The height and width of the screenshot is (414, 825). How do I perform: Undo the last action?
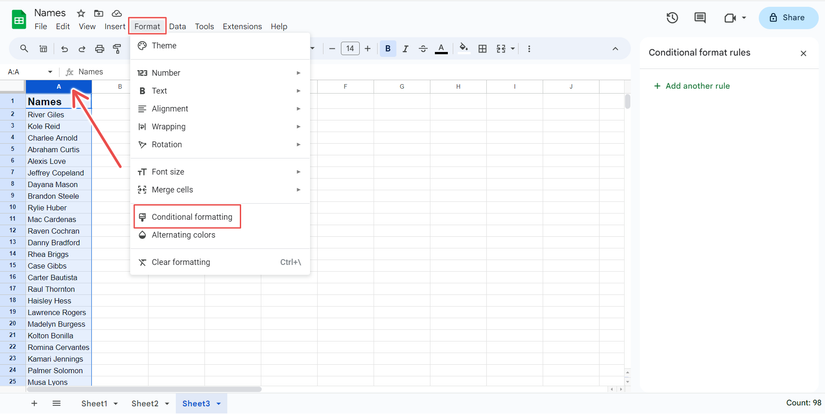(x=64, y=49)
